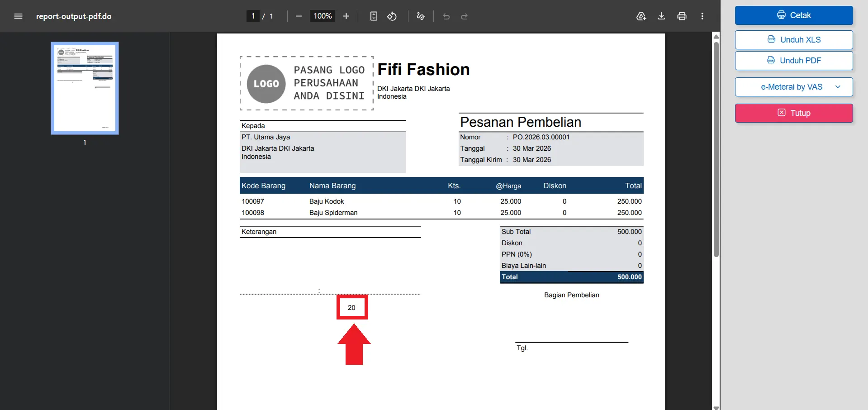Open the three-dot More options menu
This screenshot has height=410, width=868.
(x=702, y=16)
